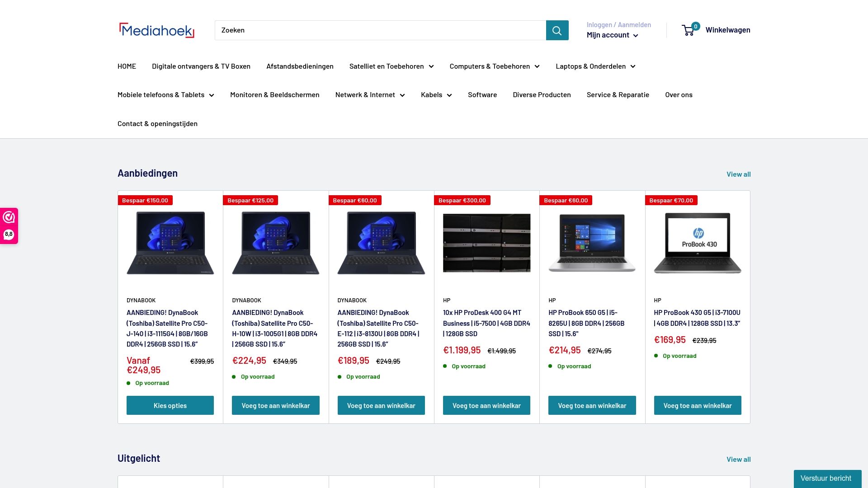Click the €189,95 price
Image resolution: width=868 pixels, height=488 pixels.
pos(354,361)
